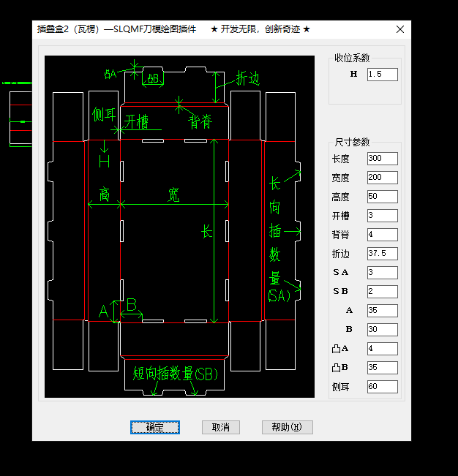Click the S B quantity input field

tap(382, 292)
